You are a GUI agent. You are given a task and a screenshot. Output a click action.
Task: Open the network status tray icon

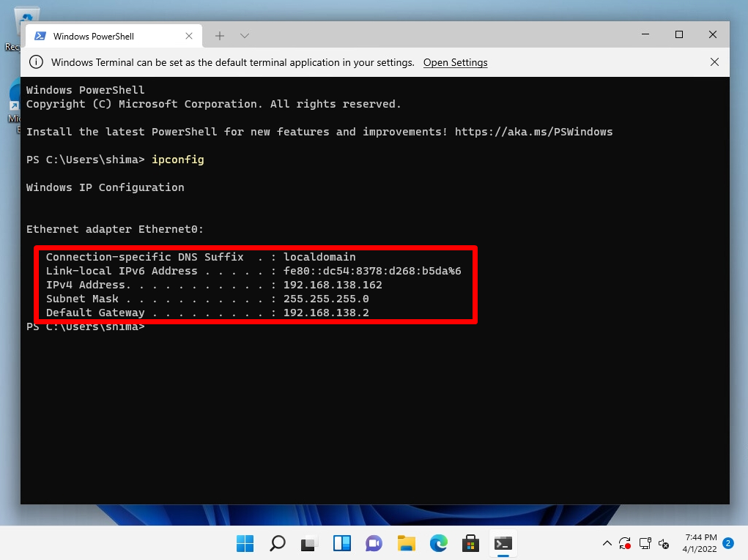coord(645,543)
